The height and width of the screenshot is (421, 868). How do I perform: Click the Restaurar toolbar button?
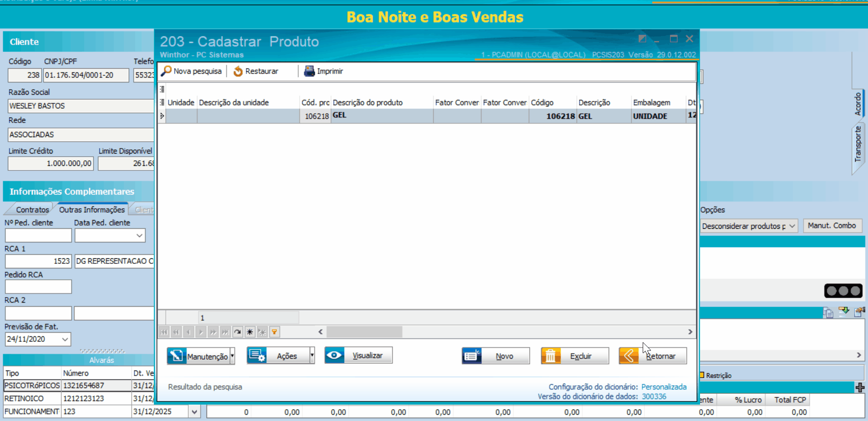click(x=255, y=71)
